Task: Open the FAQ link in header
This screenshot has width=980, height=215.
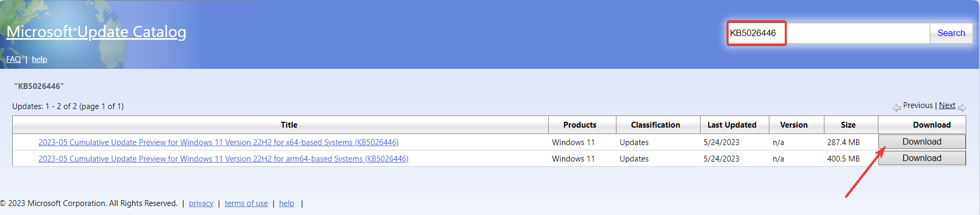Action: [14, 59]
